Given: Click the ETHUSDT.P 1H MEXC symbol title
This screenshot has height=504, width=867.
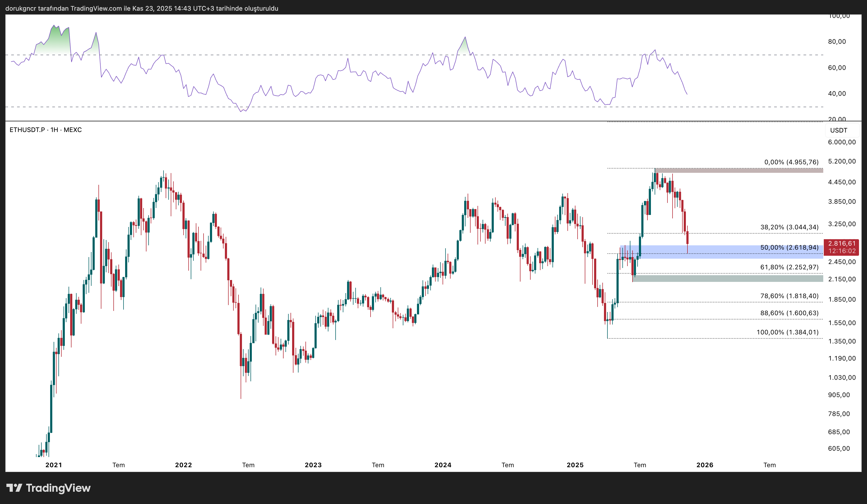Looking at the screenshot, I should 45,130.
